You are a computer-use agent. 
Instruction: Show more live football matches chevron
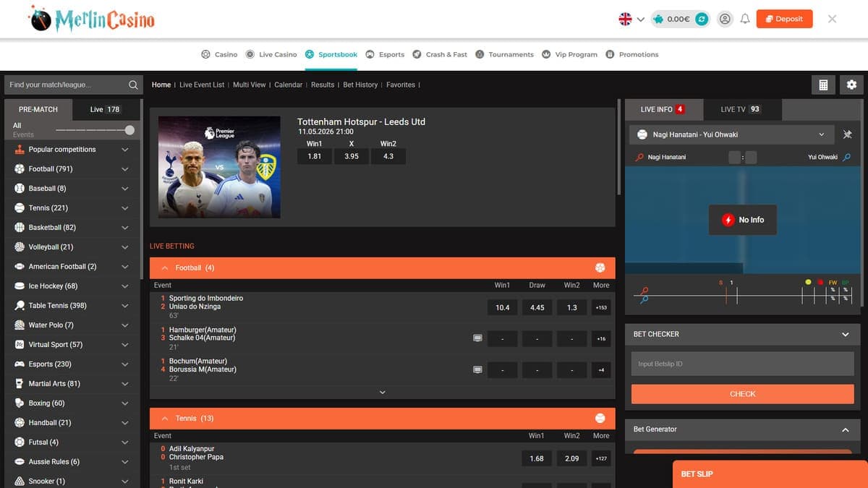pos(383,392)
